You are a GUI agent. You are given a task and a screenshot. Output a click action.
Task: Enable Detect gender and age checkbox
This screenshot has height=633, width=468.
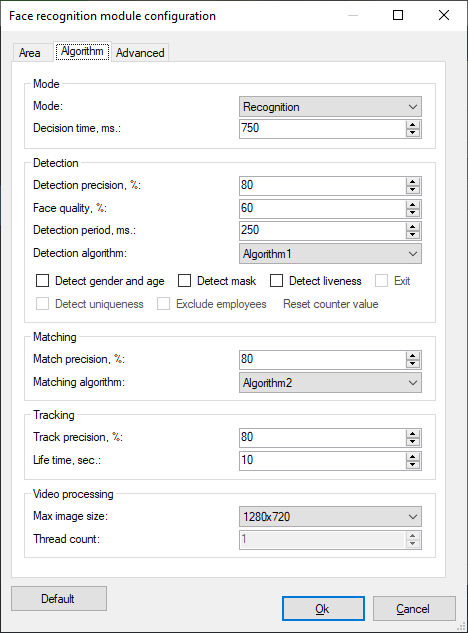(42, 281)
